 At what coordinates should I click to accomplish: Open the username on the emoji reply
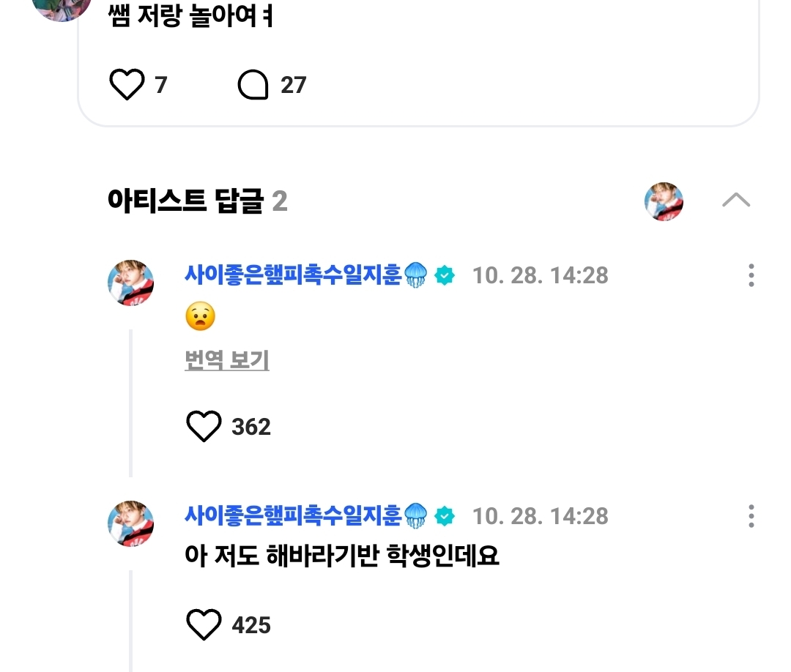293,275
